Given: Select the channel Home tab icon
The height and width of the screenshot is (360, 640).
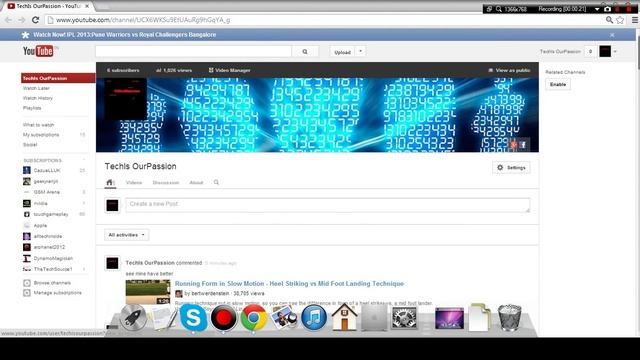Looking at the screenshot, I should coord(110,182).
